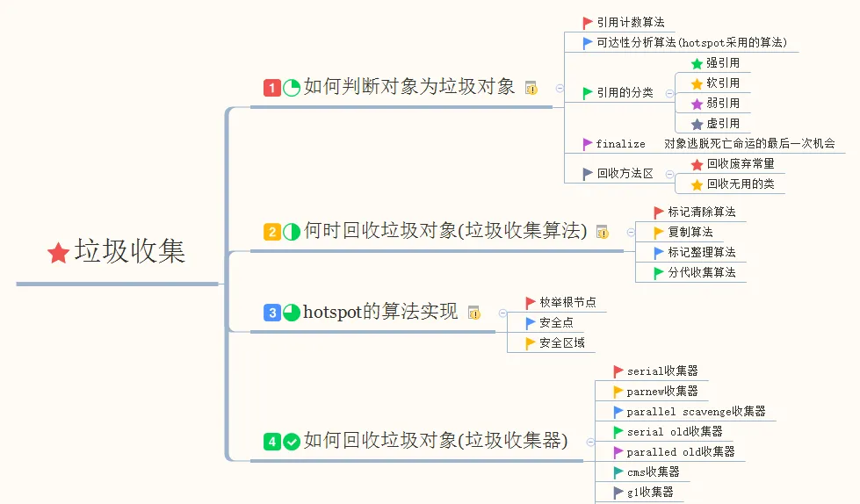
Task: Click blue flag on 可达性分析算法
Action: coord(588,43)
